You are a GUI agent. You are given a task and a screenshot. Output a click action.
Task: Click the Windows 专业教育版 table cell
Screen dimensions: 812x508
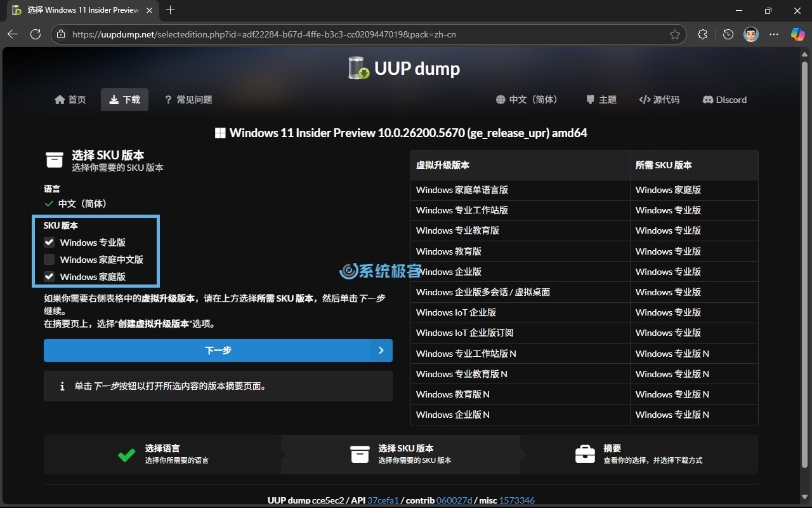[520, 231]
